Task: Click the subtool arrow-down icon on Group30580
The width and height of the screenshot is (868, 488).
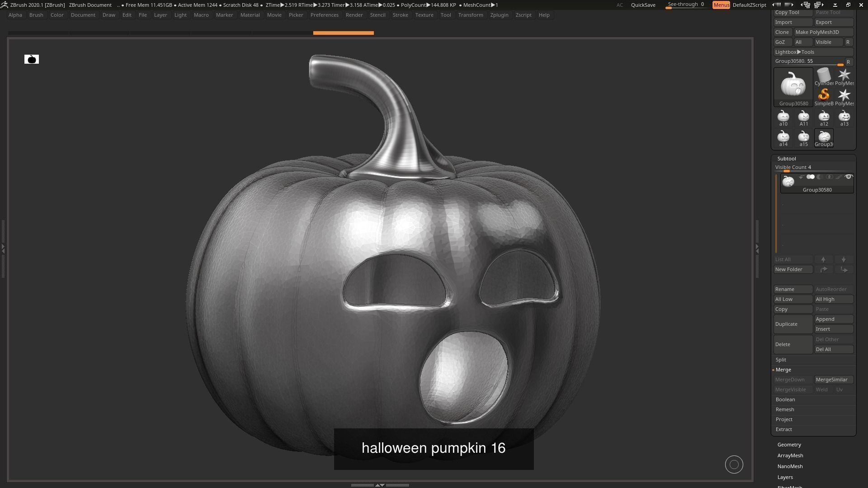Action: click(x=801, y=177)
